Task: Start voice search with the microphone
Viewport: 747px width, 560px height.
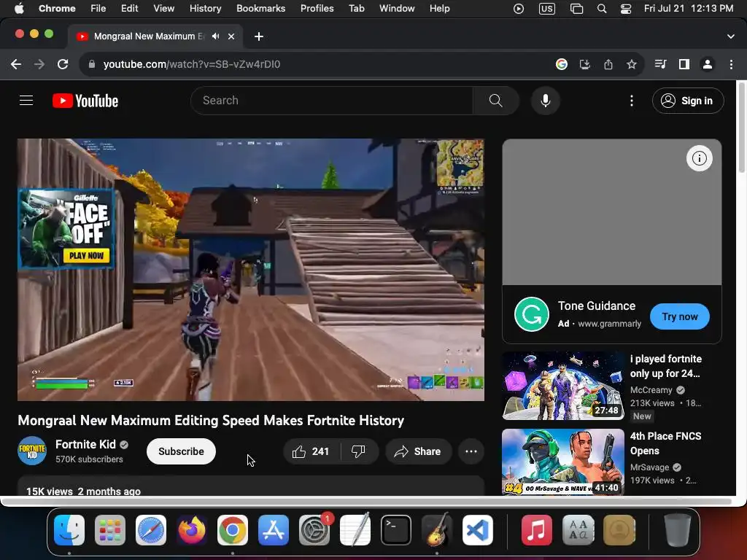Action: (546, 101)
